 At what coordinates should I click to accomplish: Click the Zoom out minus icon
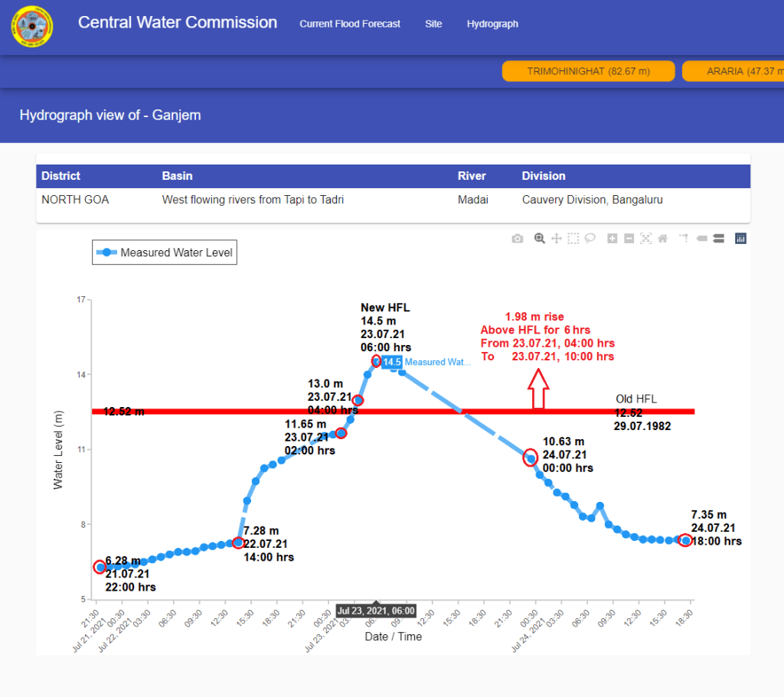pos(629,239)
